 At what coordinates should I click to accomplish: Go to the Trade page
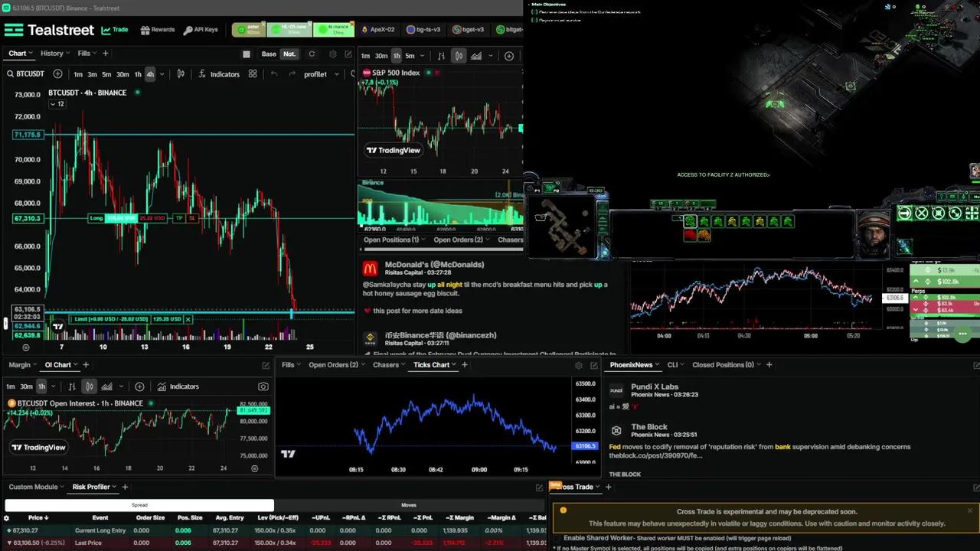coord(115,30)
